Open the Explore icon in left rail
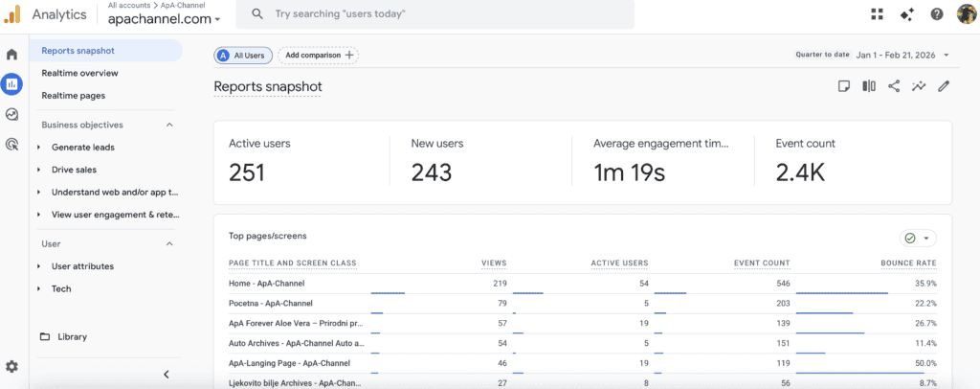 (x=11, y=114)
